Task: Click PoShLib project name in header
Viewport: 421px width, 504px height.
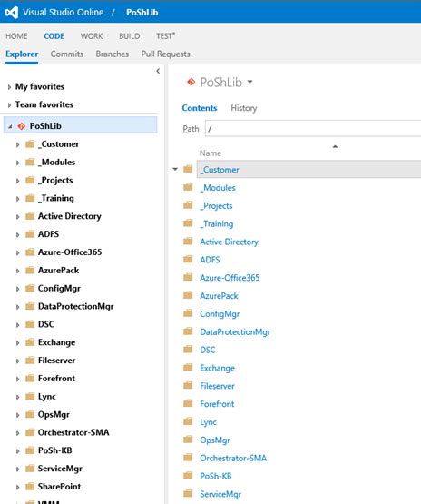Action: tap(142, 12)
